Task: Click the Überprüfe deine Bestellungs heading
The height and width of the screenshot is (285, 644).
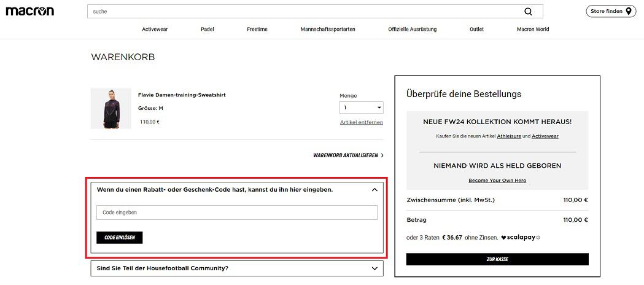Action: tap(464, 93)
